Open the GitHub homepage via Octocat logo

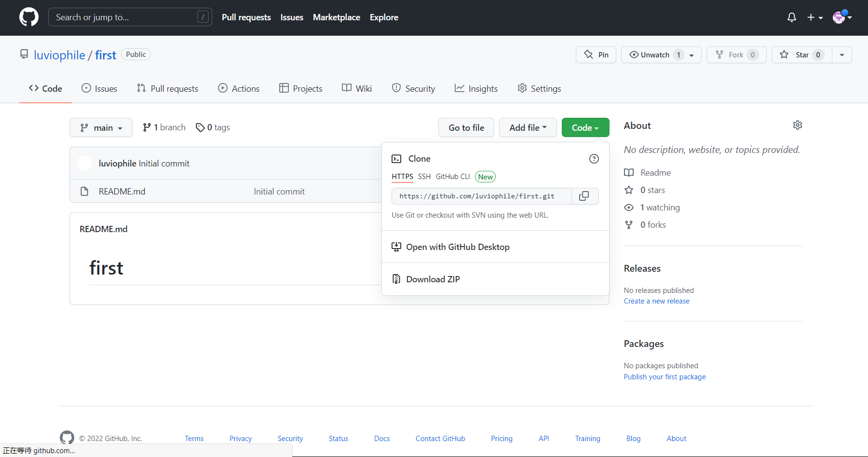(x=29, y=17)
